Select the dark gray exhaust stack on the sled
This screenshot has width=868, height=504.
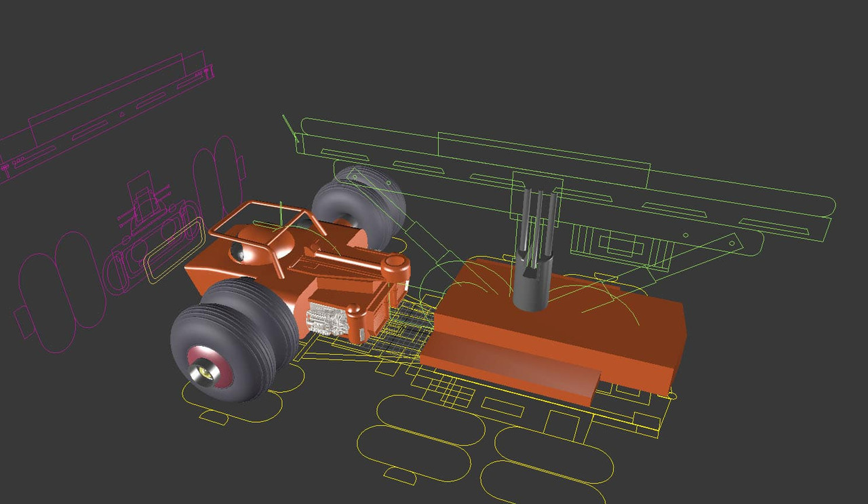[x=535, y=250]
